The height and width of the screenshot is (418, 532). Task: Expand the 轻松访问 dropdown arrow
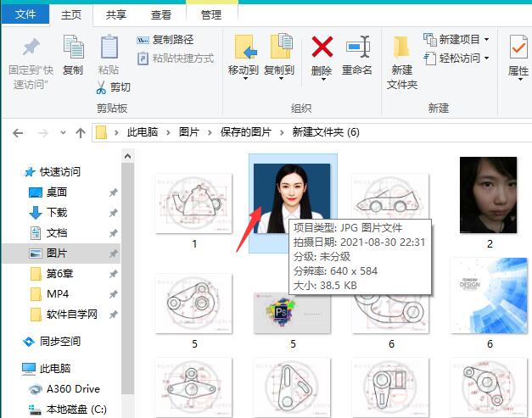pyautogui.click(x=486, y=59)
